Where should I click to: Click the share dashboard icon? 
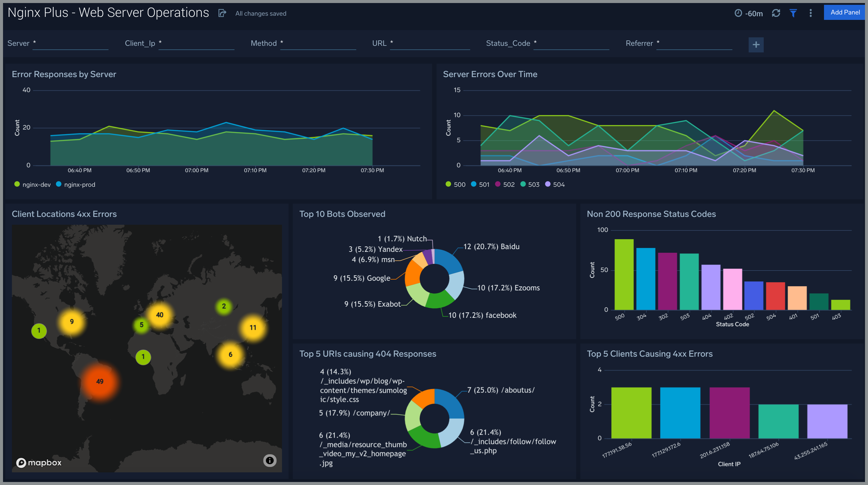222,13
